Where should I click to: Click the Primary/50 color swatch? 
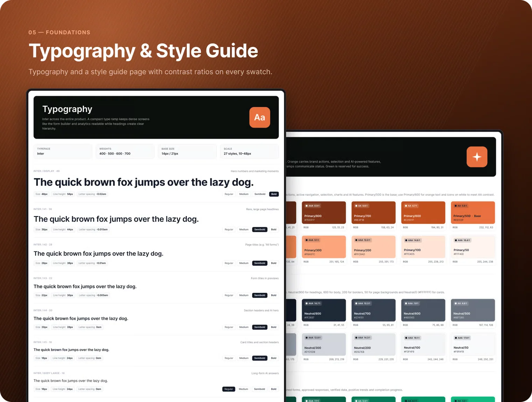(x=473, y=247)
